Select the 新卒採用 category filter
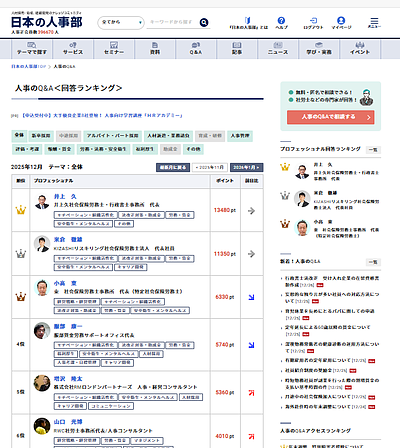The image size is (400, 448). 41,136
